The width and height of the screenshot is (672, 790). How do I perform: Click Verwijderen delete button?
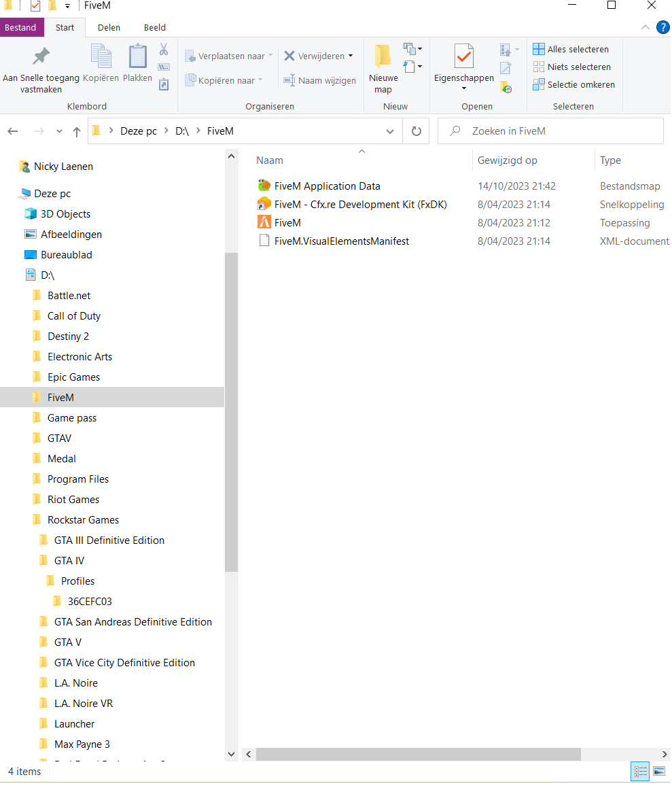pyautogui.click(x=315, y=56)
